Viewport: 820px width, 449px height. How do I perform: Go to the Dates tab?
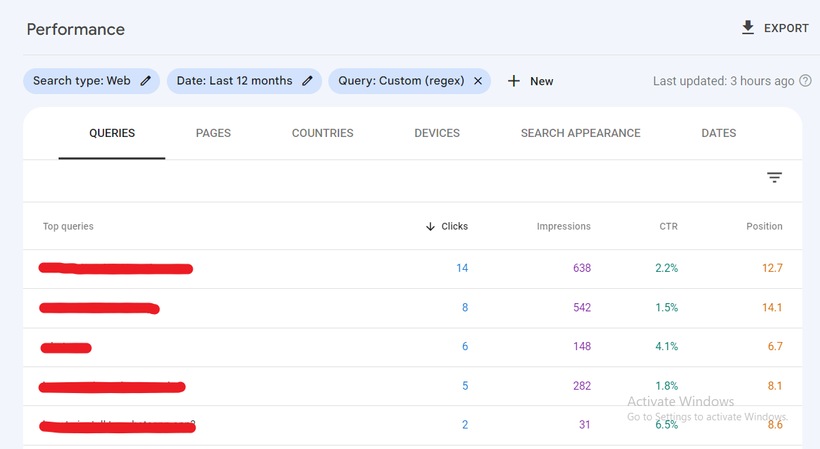[718, 133]
